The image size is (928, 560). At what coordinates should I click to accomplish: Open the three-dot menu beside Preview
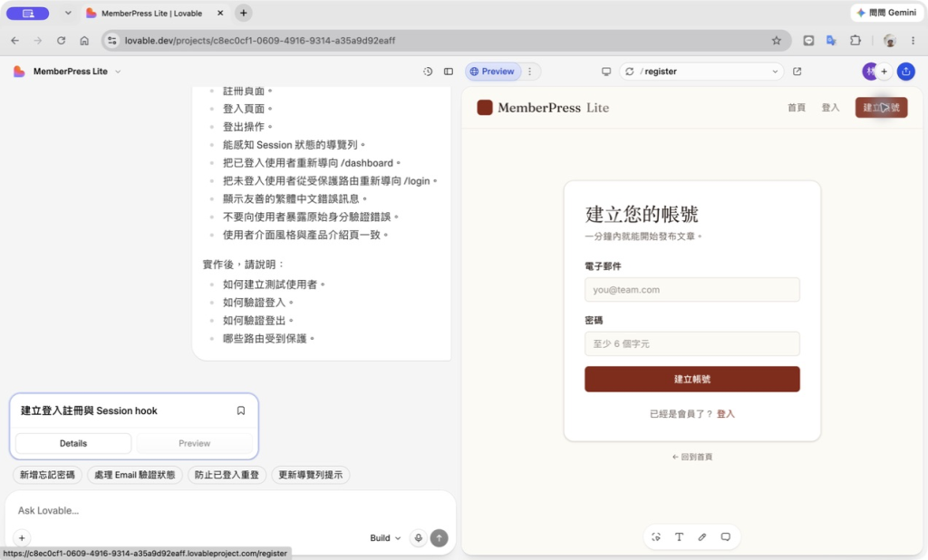[529, 72]
